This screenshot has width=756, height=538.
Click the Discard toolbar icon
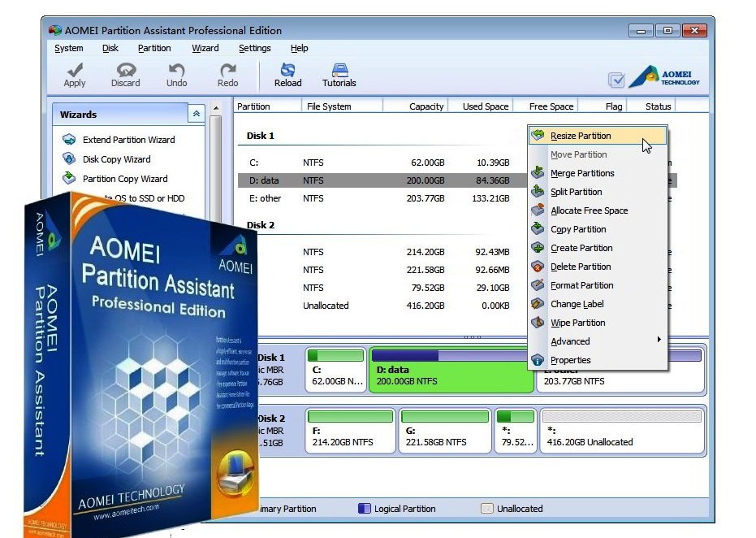tap(125, 71)
